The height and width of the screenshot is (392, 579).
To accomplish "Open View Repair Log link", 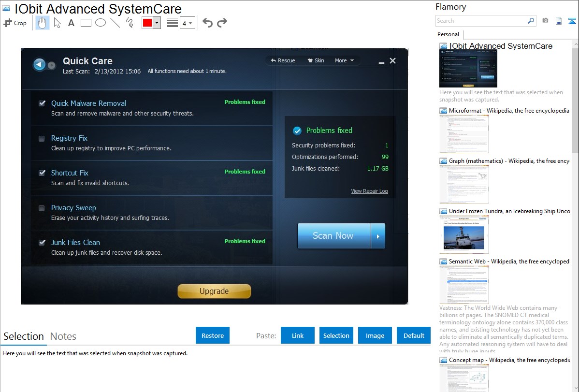I will [x=369, y=191].
